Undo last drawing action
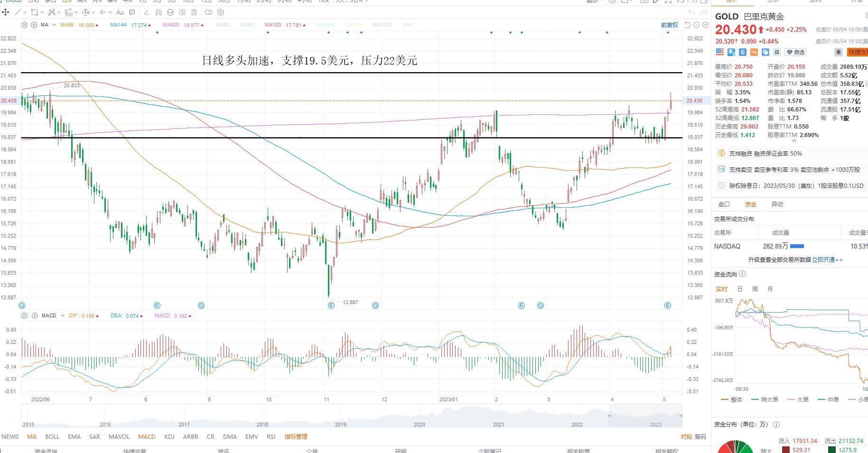Screen dimensions: 868x453 click(691, 13)
